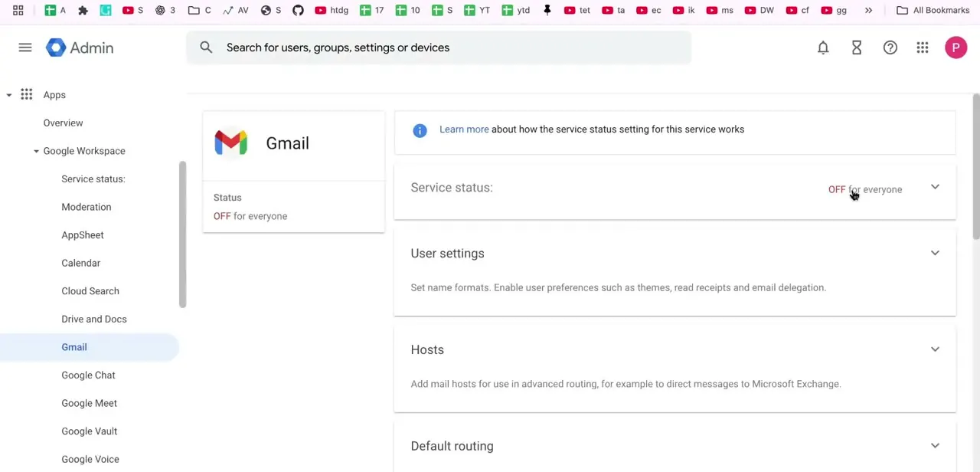The width and height of the screenshot is (980, 472).
Task: Open Google Vault in the sidebar
Action: (x=89, y=431)
